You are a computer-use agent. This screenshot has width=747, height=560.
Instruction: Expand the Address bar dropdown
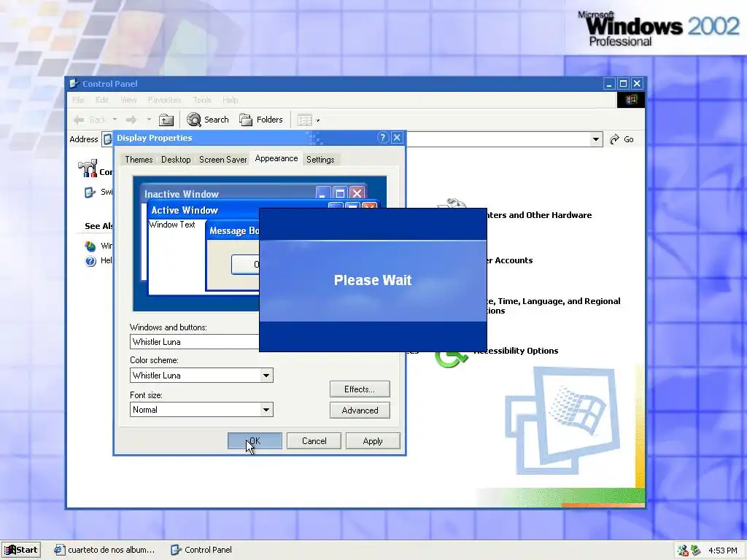(595, 139)
